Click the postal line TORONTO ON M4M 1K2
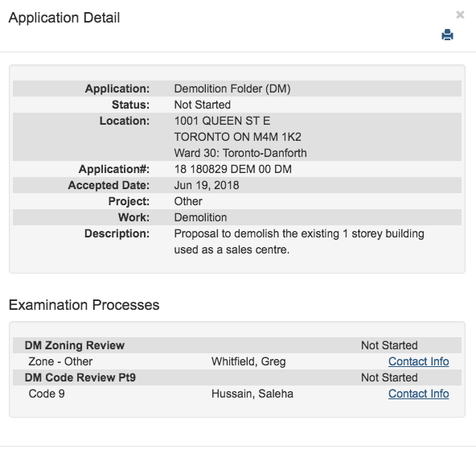476x466 pixels. [238, 137]
